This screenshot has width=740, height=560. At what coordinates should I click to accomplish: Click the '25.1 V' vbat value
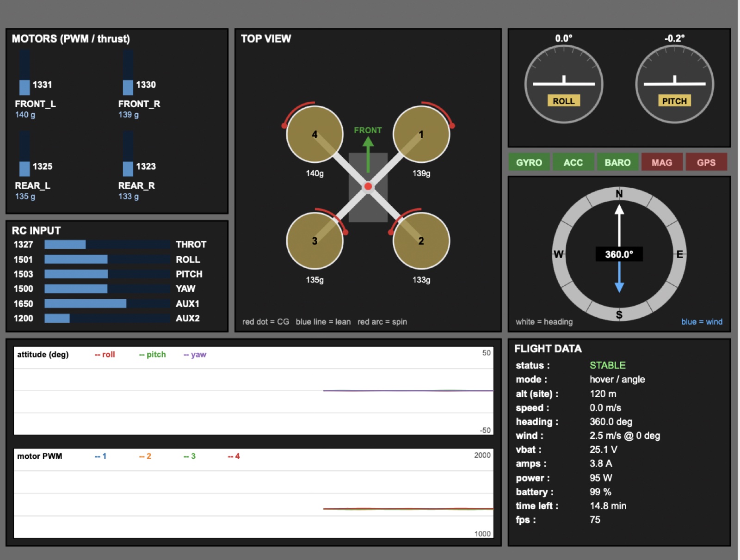(x=603, y=449)
